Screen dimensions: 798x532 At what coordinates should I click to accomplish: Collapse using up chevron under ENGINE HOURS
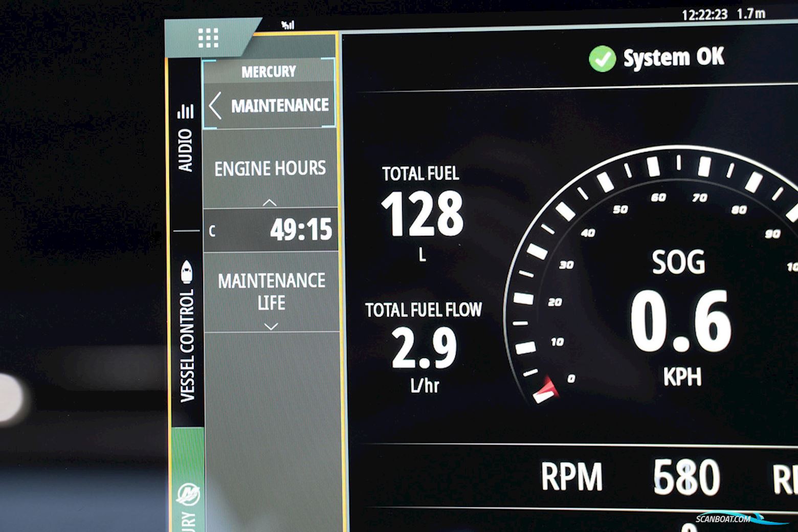(270, 203)
